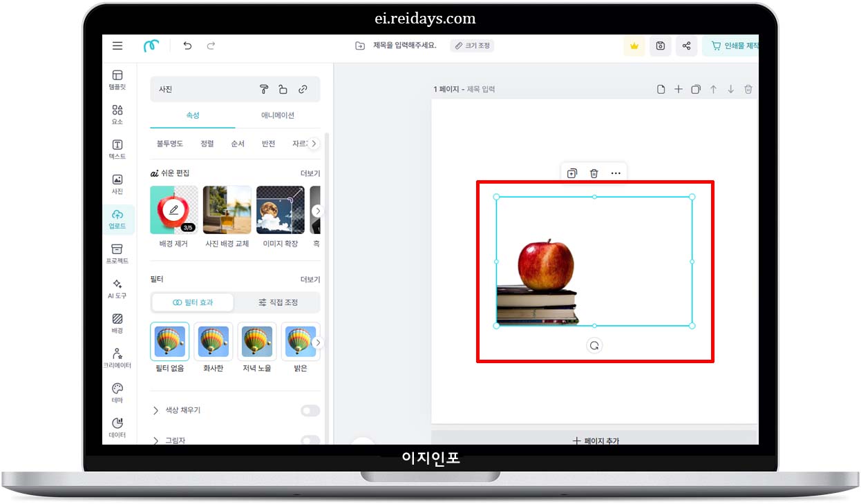The image size is (861, 504).
Task: Enable the 색상 채우기 toggle
Action: (310, 410)
